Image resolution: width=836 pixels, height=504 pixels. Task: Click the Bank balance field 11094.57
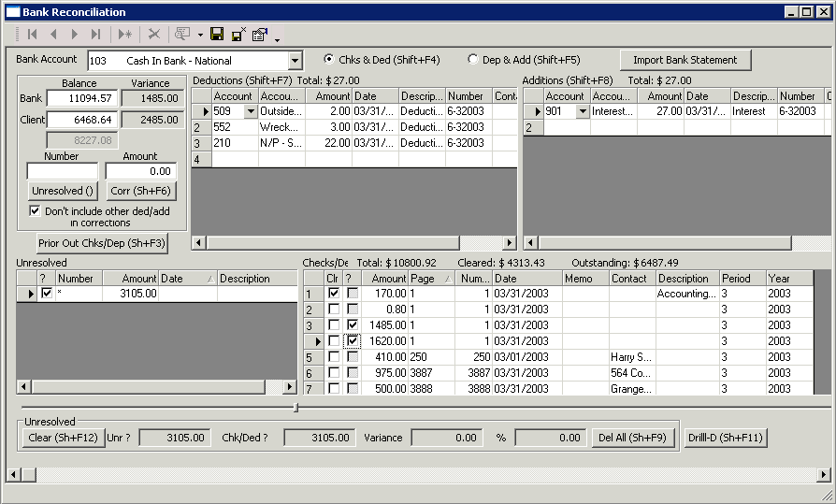[x=82, y=98]
